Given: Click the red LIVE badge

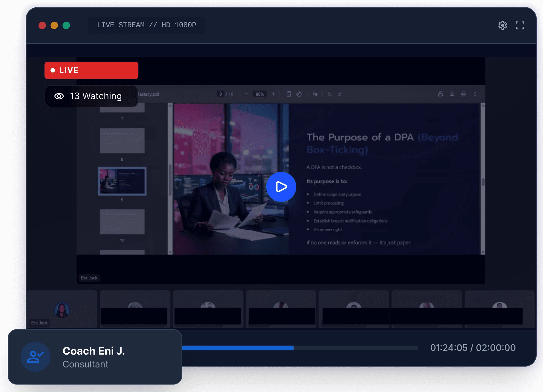Looking at the screenshot, I should (x=91, y=70).
